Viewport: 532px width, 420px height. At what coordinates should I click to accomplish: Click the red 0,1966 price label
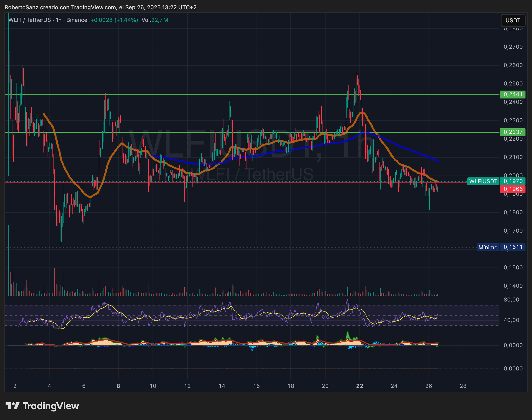513,189
